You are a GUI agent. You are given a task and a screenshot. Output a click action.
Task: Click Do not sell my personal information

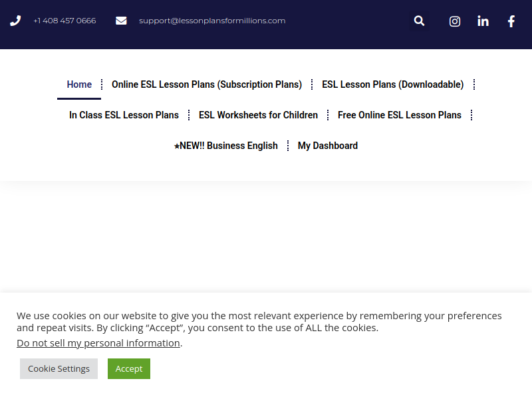coord(98,343)
